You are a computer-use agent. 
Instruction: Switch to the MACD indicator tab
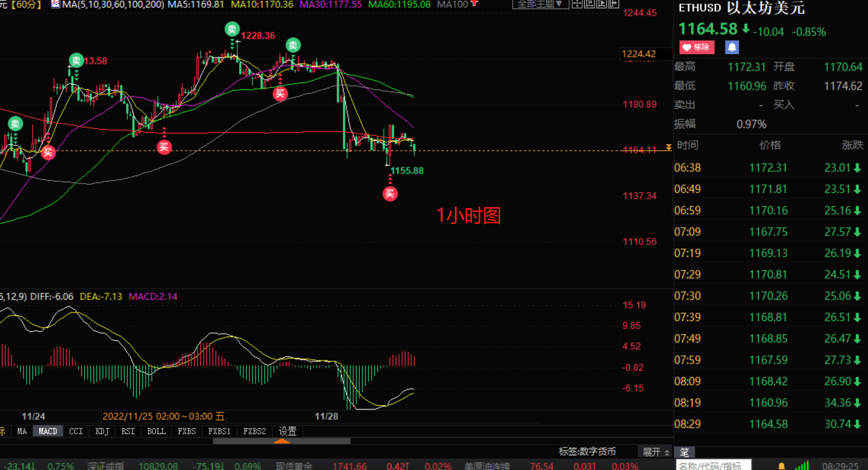48,431
